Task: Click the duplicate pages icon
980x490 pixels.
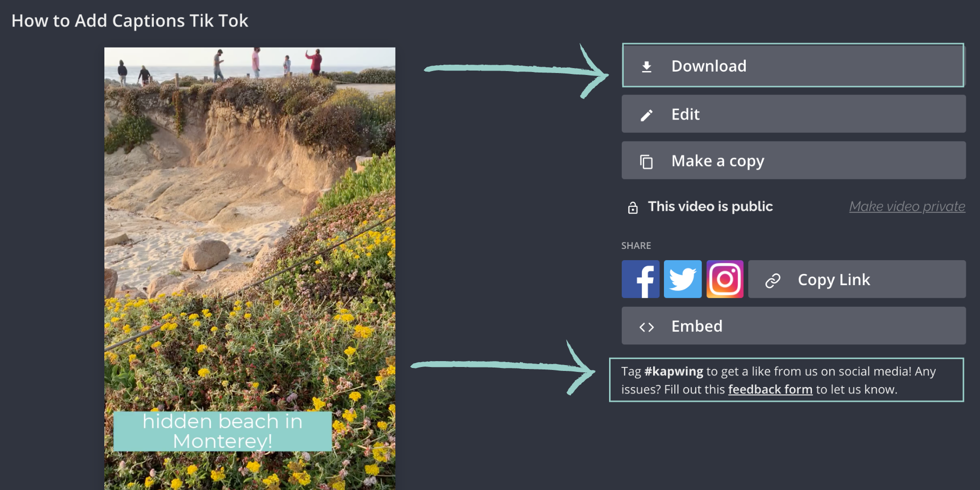Action: (646, 162)
